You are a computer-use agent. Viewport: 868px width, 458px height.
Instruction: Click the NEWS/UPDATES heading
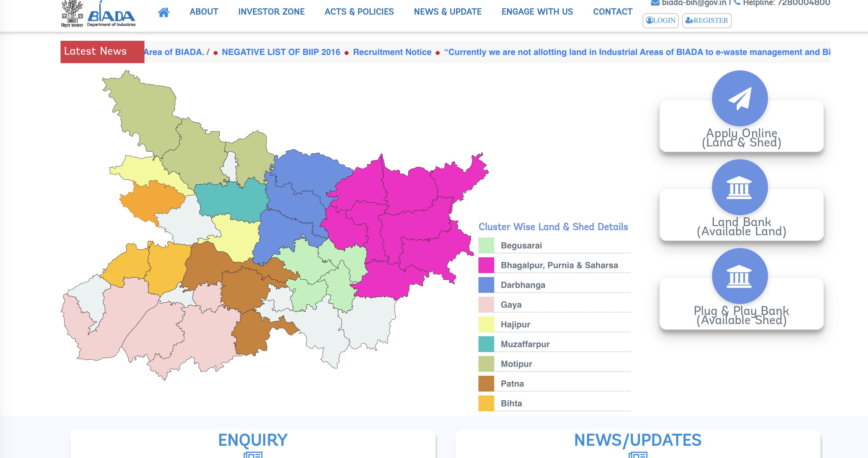(x=638, y=440)
